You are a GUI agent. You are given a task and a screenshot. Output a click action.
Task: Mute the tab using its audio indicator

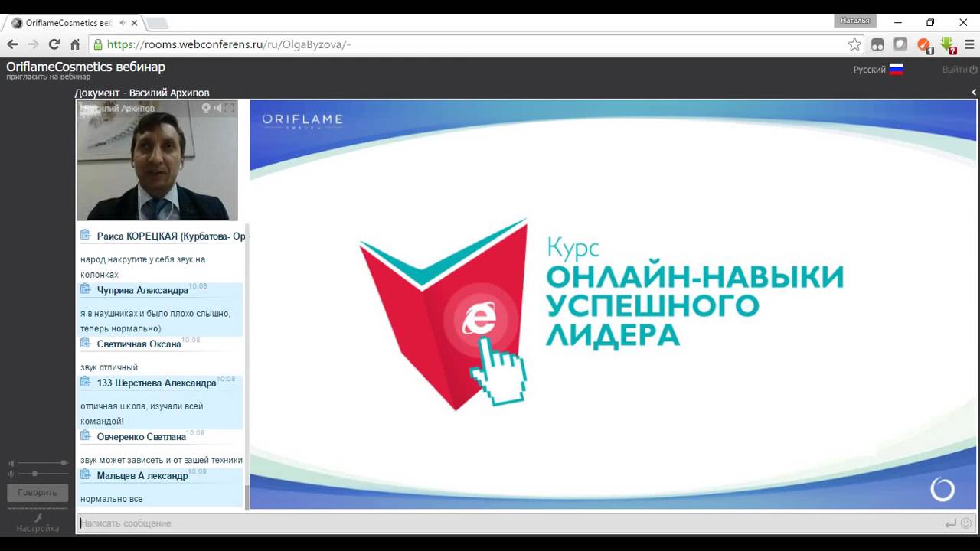click(x=123, y=23)
